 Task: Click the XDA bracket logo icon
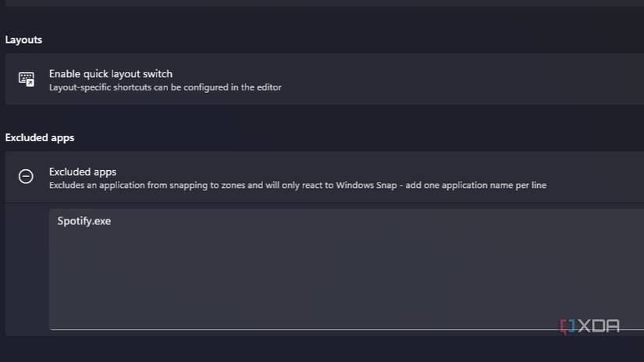point(568,326)
